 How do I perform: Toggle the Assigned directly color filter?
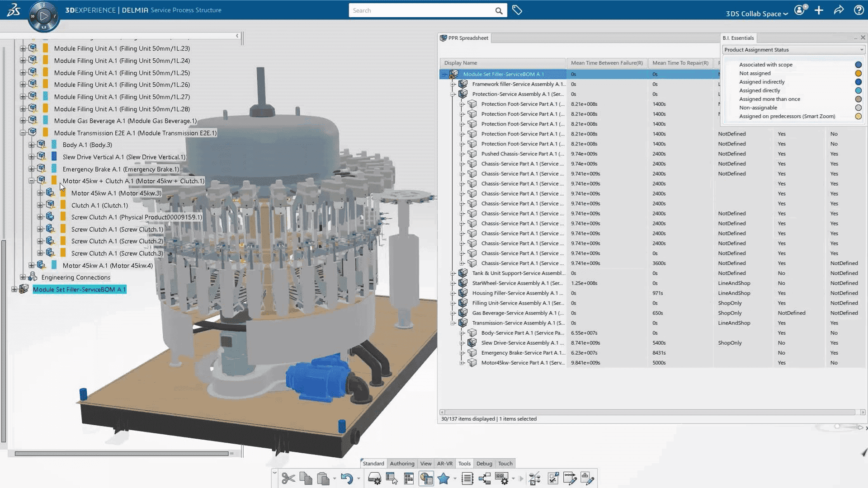click(x=858, y=90)
